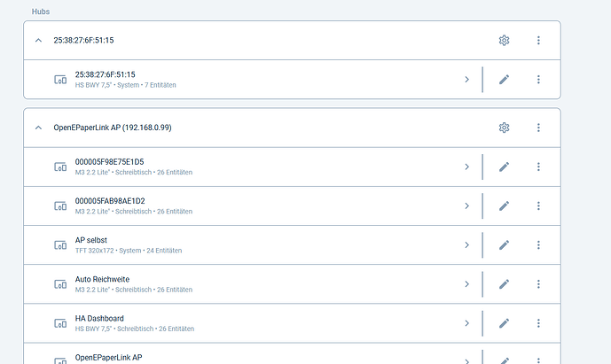
Task: Open device 25:38:27:6F:51:15 via its chevron
Action: coord(466,80)
